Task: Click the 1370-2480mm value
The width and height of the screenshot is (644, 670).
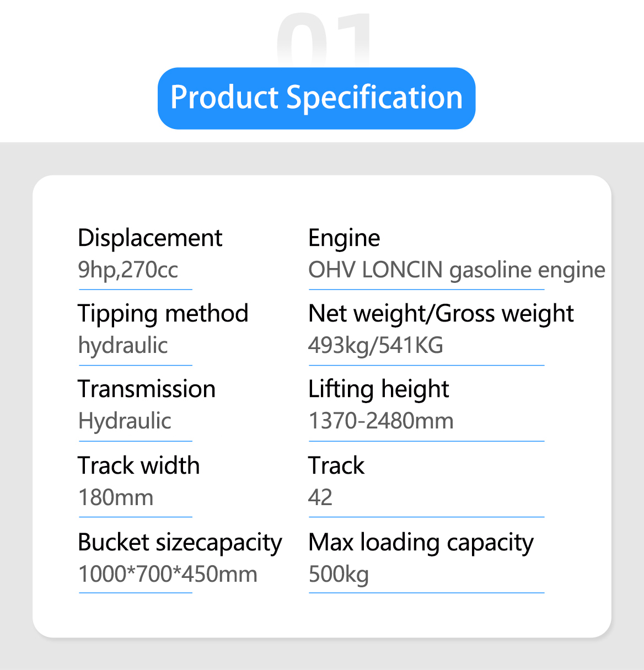Action: pyautogui.click(x=381, y=421)
